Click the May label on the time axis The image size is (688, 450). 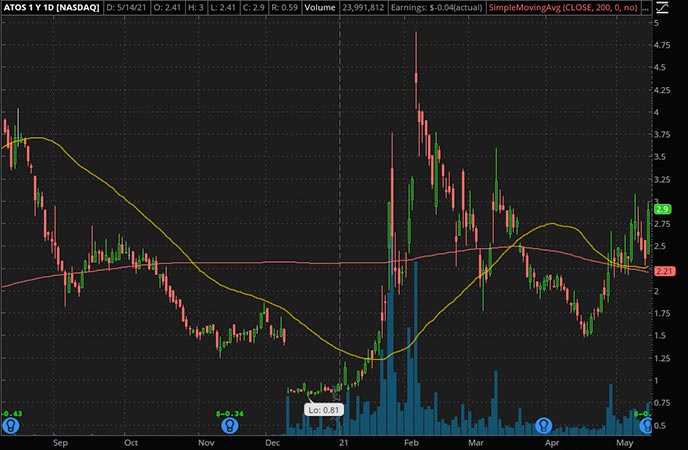[624, 443]
